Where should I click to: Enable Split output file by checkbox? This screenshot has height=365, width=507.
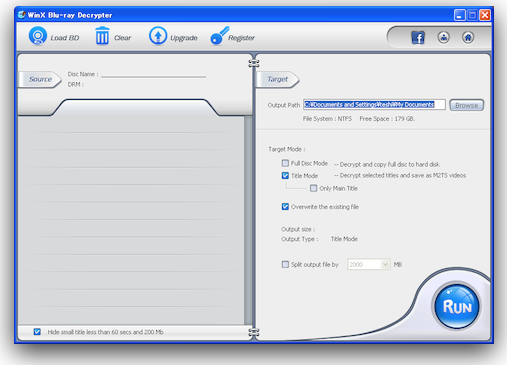pyautogui.click(x=285, y=264)
